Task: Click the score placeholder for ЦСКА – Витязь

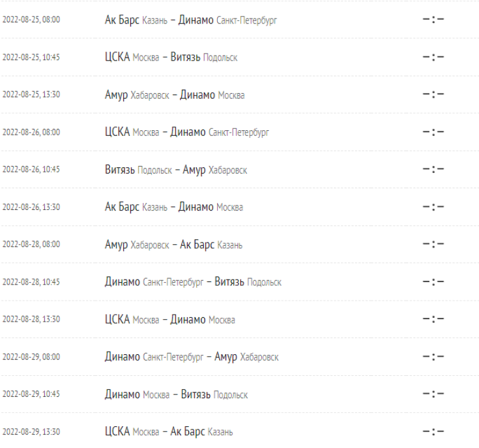Action: 433,57
